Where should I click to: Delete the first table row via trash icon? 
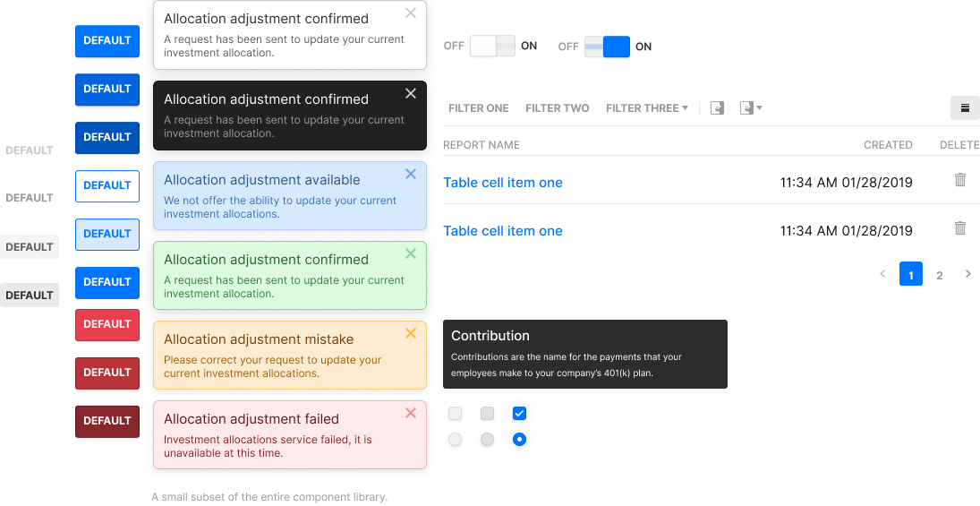tap(960, 180)
